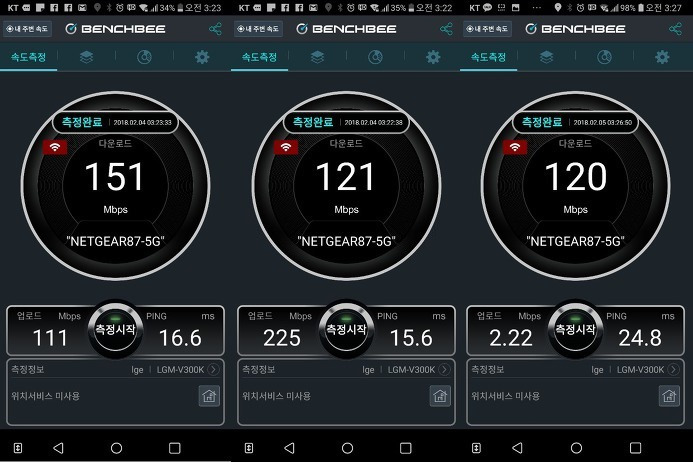Tap house location icon in 120 Mbps screen
The image size is (693, 462).
click(669, 396)
